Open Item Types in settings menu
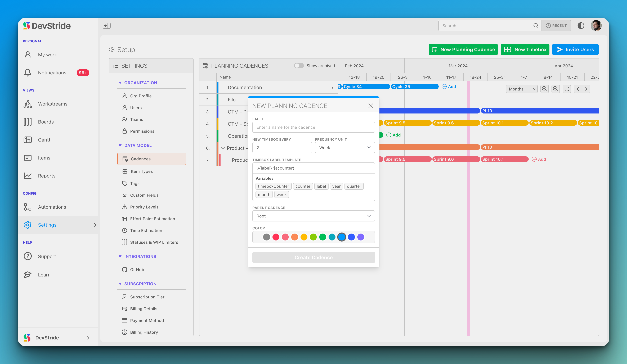This screenshot has height=364, width=627. tap(142, 171)
